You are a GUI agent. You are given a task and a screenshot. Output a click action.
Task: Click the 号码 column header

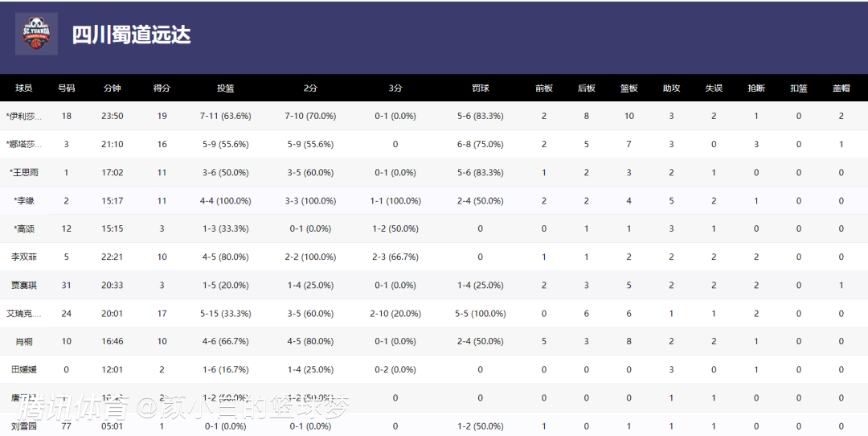[67, 88]
